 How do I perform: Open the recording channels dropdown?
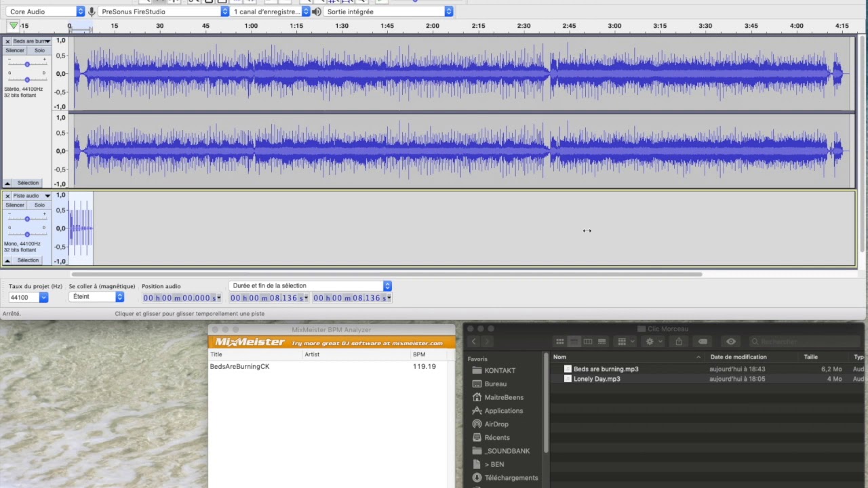[x=271, y=12]
